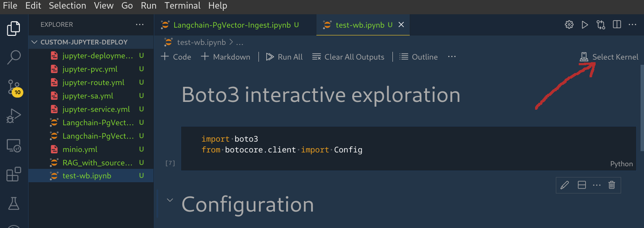Open the Remote Explorer view

point(14,146)
